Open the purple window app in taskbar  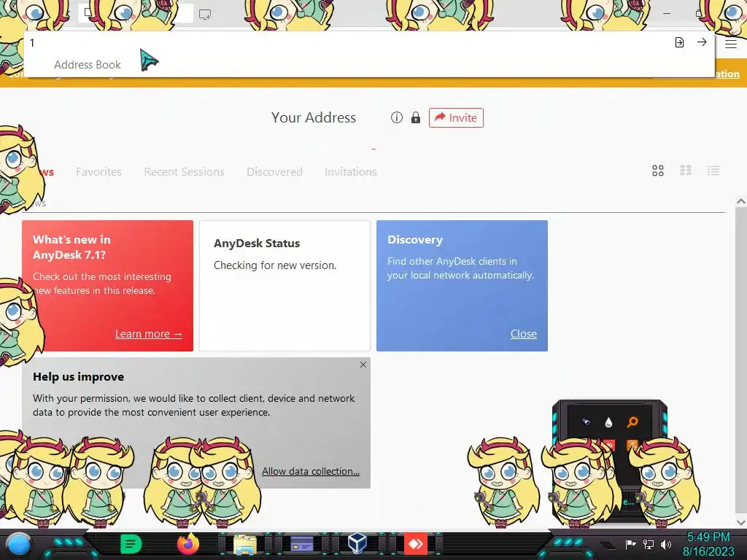pyautogui.click(x=301, y=544)
